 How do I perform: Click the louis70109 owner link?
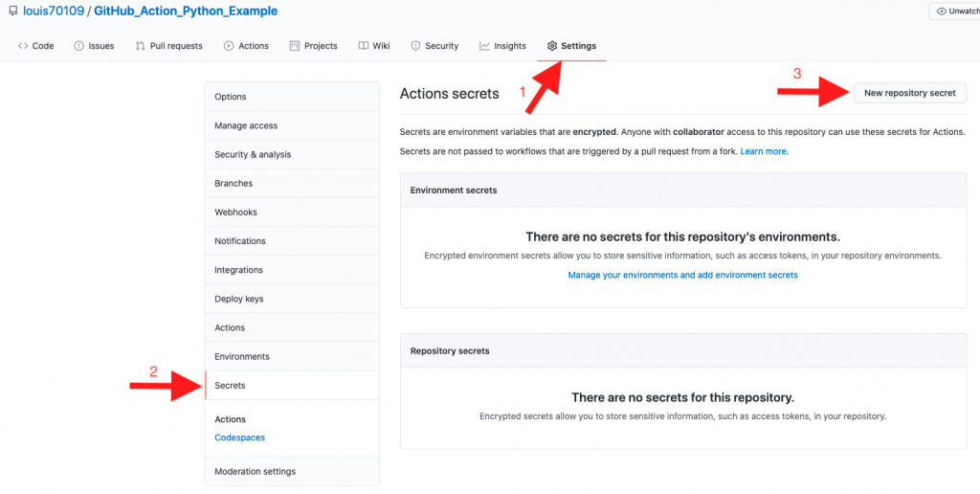[54, 11]
